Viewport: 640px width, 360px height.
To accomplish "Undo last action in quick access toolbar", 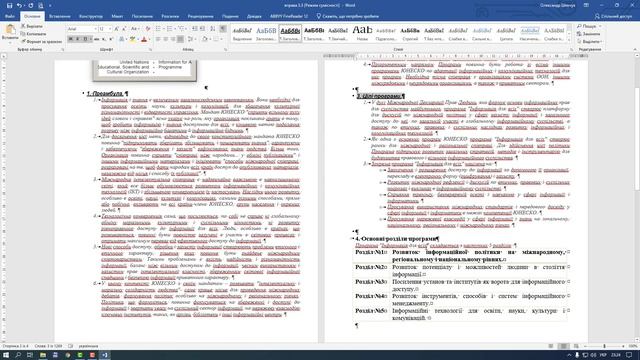I will pos(19,6).
